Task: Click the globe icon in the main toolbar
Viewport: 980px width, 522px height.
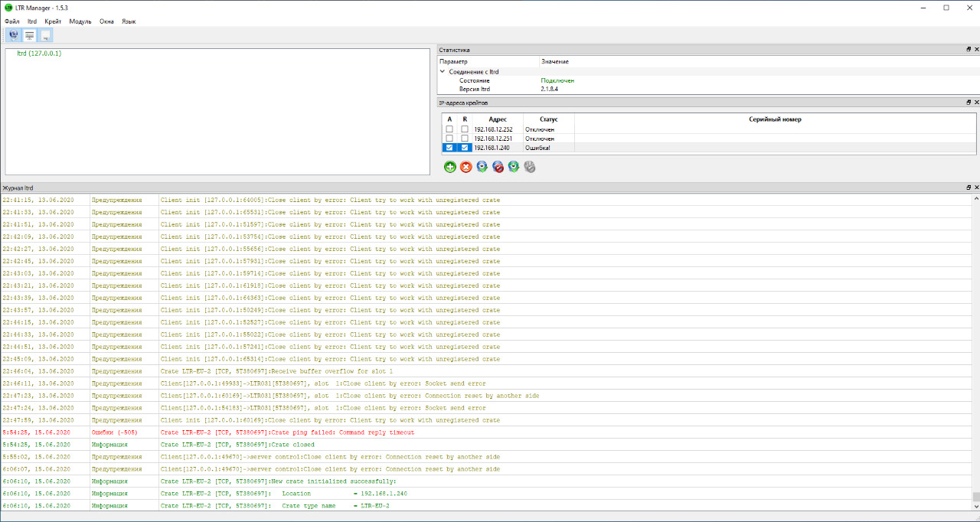Action: point(13,35)
